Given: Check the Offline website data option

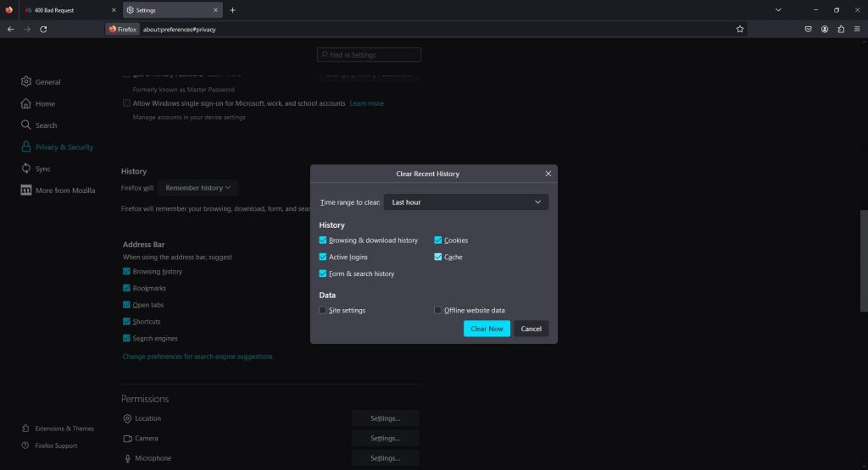Looking at the screenshot, I should [x=438, y=311].
